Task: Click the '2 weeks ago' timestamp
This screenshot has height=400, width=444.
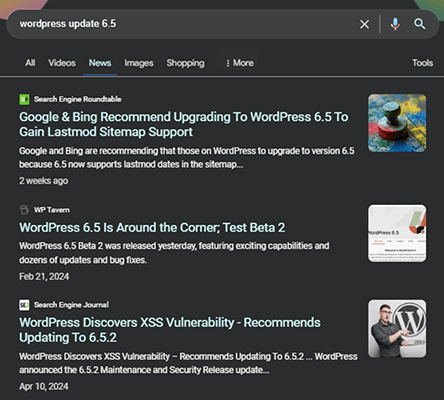Action: coord(43,181)
